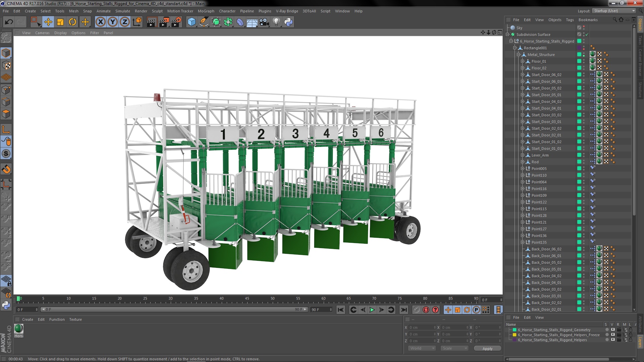The height and width of the screenshot is (362, 644).
Task: Click the X position input field
Action: 422,327
